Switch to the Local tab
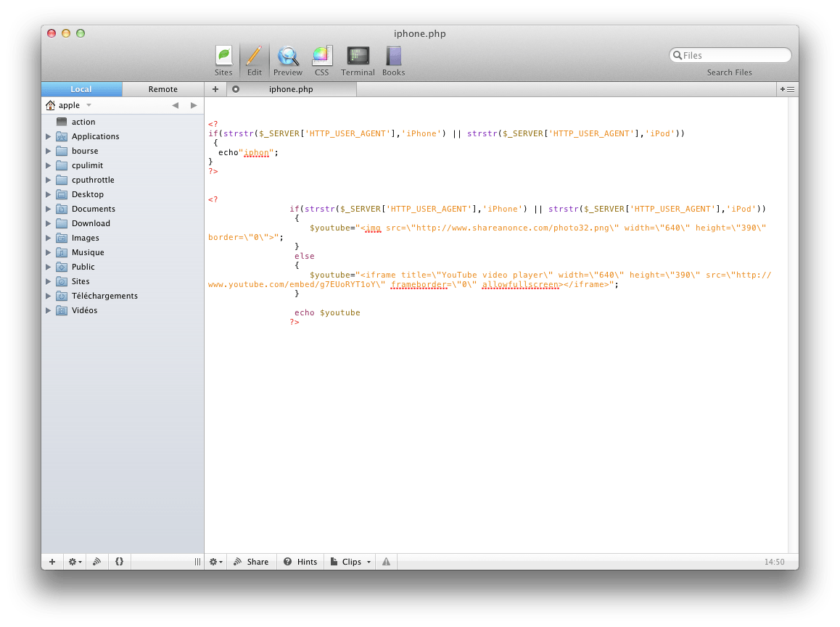840x627 pixels. [x=81, y=89]
